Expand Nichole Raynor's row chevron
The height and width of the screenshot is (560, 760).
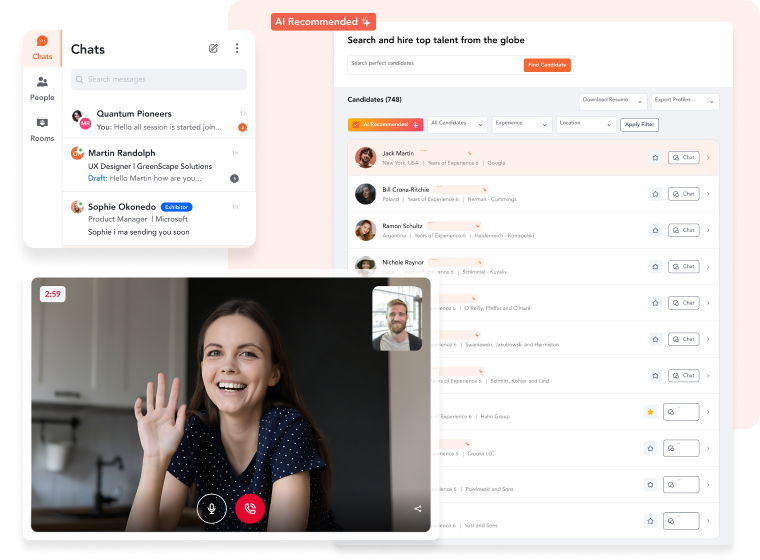pyautogui.click(x=708, y=267)
